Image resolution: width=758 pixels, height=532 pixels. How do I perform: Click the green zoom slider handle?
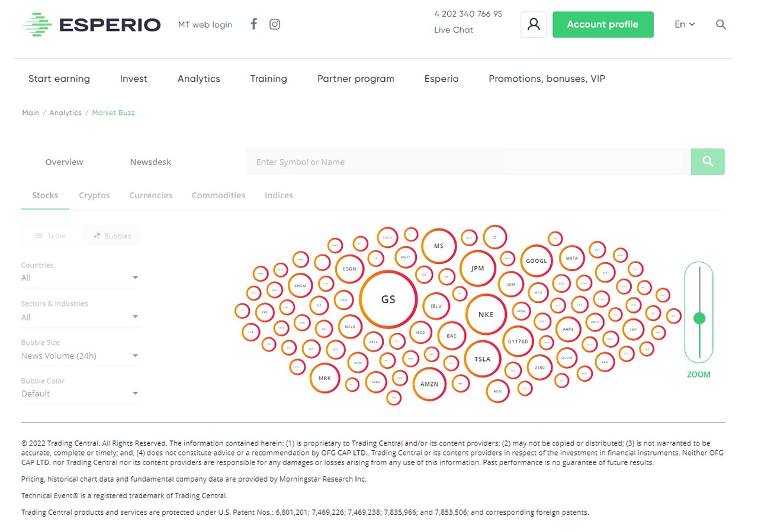(699, 318)
